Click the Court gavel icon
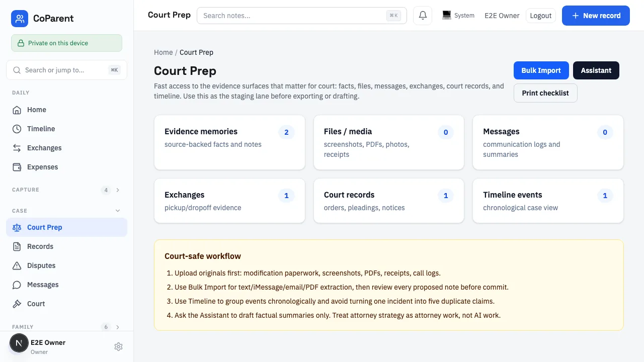Viewport: 644px width, 362px height. 17,304
